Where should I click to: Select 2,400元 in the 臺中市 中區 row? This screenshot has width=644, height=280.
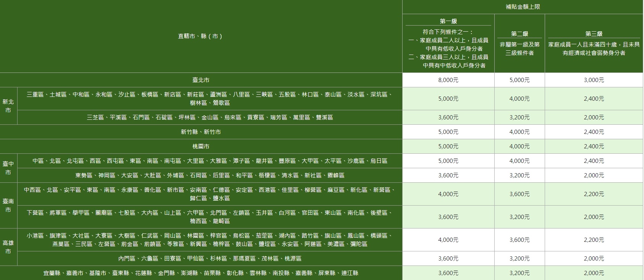coord(594,161)
